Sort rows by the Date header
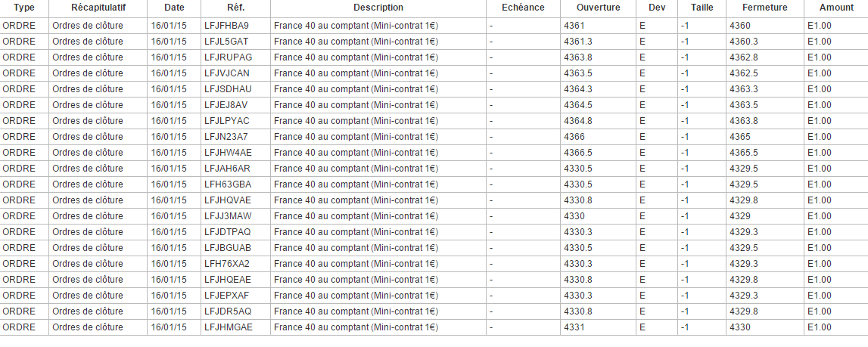The width and height of the screenshot is (868, 347). point(174,8)
